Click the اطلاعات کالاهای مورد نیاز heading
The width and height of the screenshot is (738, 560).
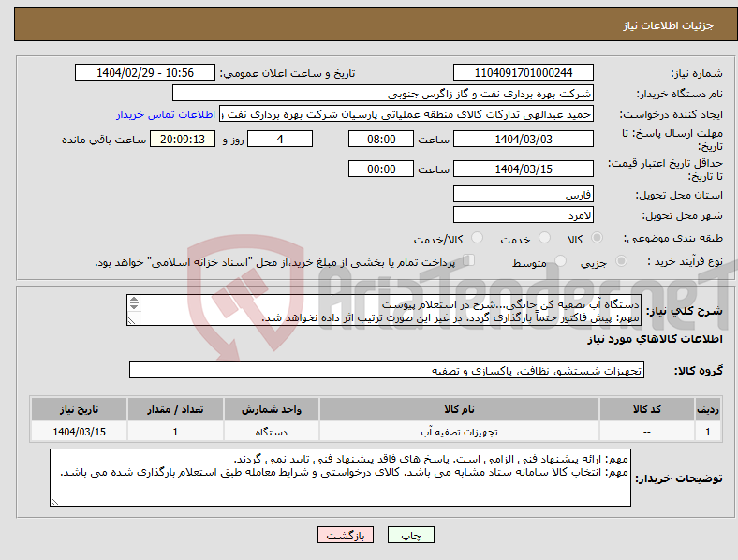pyautogui.click(x=655, y=339)
